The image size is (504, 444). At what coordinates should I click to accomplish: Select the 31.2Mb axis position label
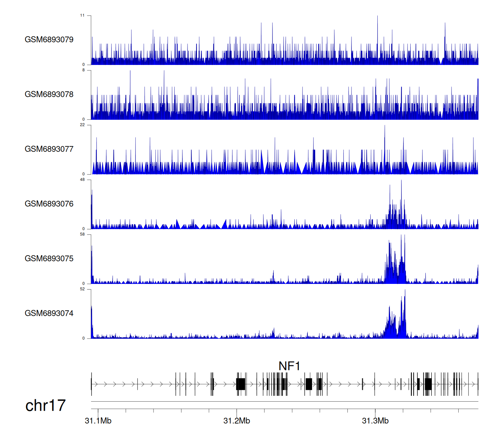237,421
